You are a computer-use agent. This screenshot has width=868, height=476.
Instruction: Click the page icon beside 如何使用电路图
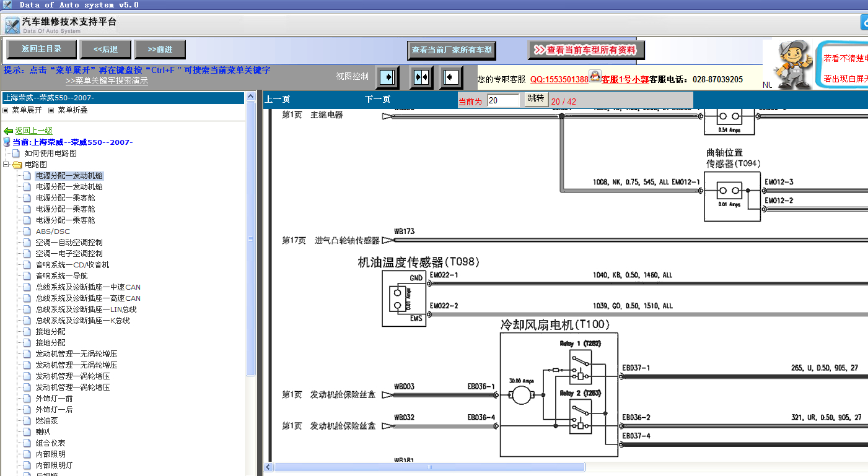[x=16, y=154]
